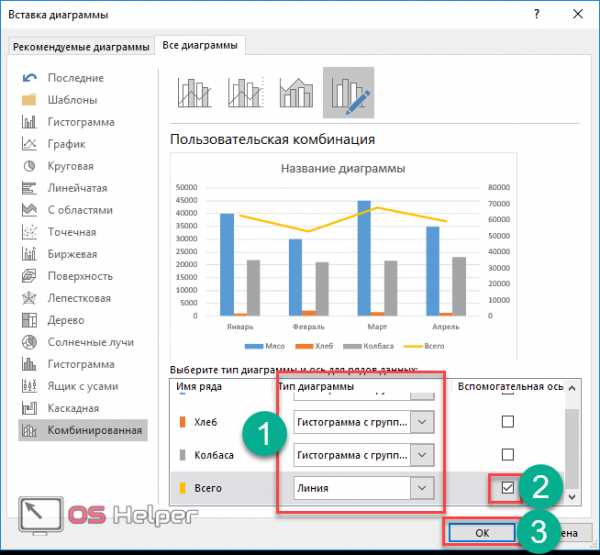
Task: Open chart type dropdown for Колбаса
Action: coord(422,455)
